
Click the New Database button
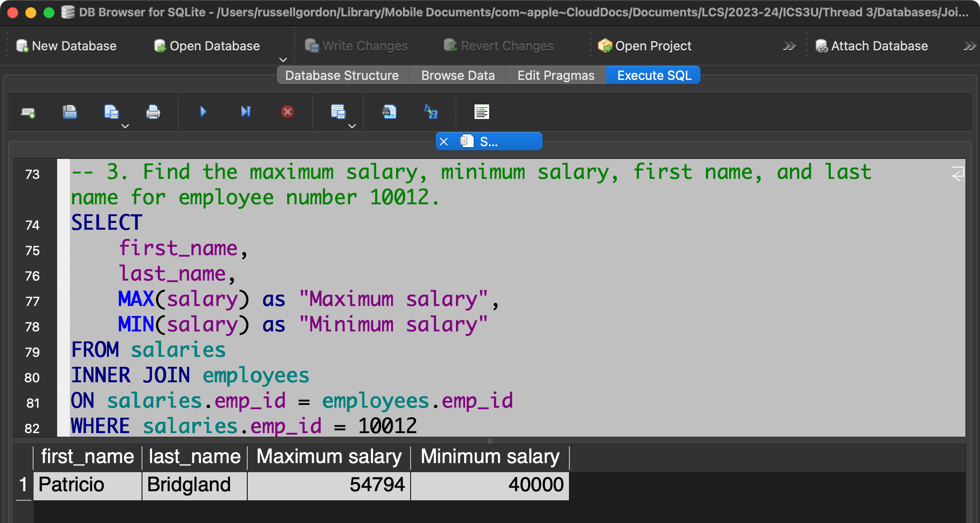pos(67,46)
